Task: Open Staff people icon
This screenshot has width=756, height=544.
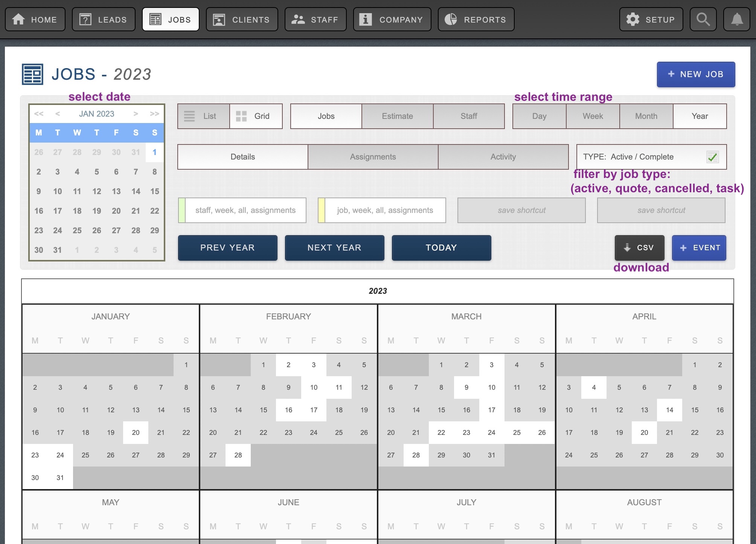Action: 298,20
